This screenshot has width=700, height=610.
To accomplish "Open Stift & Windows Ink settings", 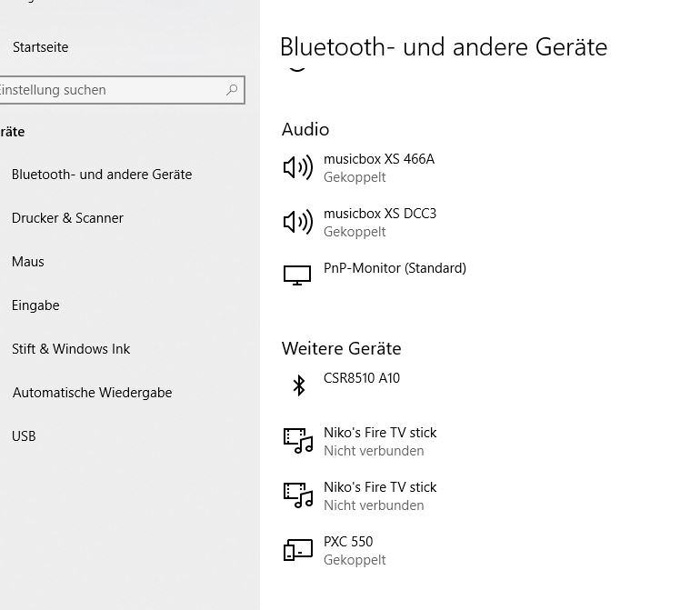I will click(71, 349).
